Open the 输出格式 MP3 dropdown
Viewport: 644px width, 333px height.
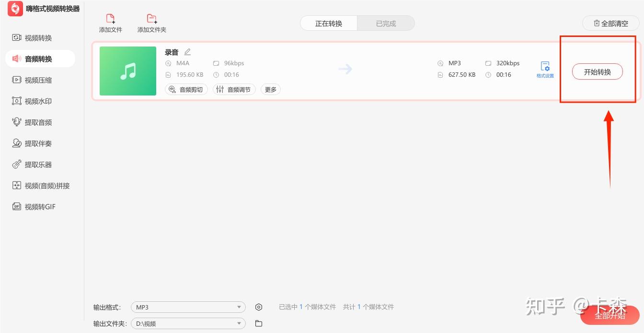click(x=188, y=307)
